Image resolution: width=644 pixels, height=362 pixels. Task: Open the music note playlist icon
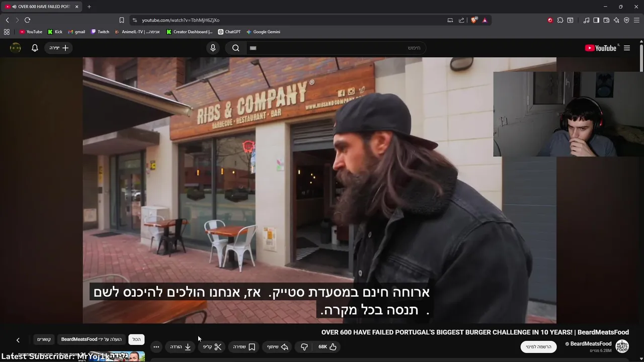[586, 20]
